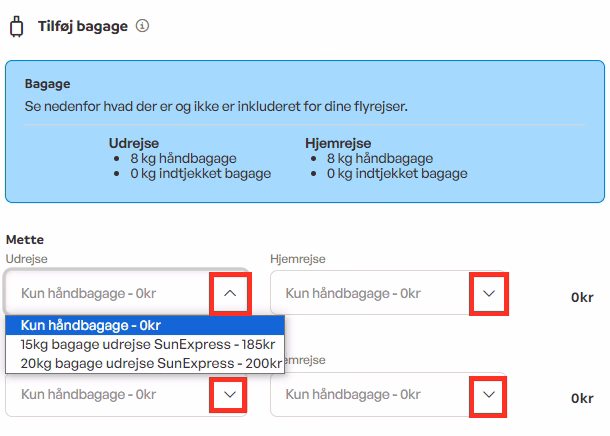Image resolution: width=610 pixels, height=436 pixels.
Task: Click the suitcase icon beside Tilføj bagage
Action: pos(16,26)
